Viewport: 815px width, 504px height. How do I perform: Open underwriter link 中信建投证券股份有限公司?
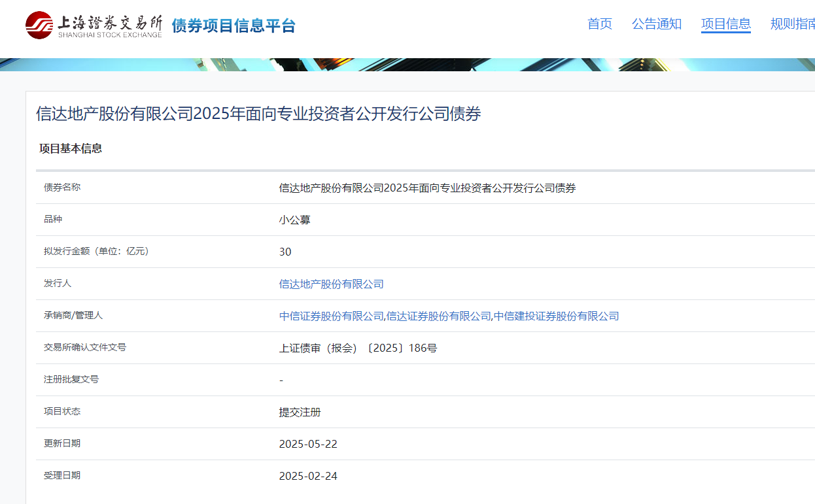pyautogui.click(x=557, y=316)
